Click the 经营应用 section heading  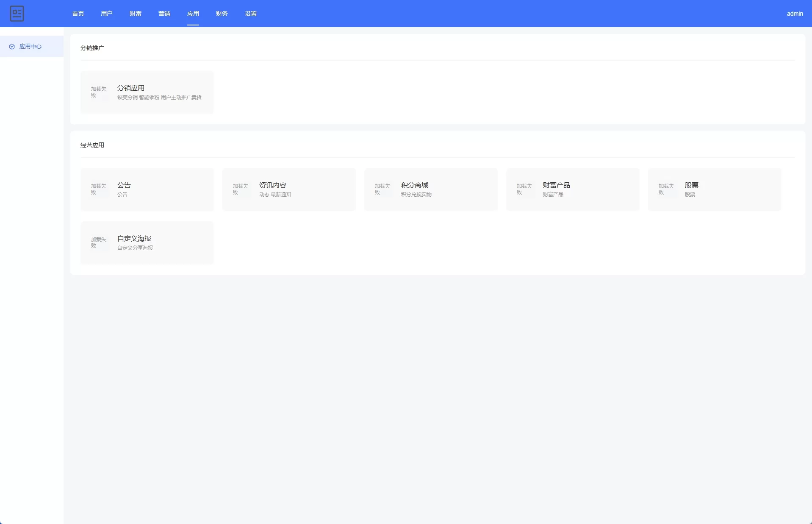[x=92, y=145]
